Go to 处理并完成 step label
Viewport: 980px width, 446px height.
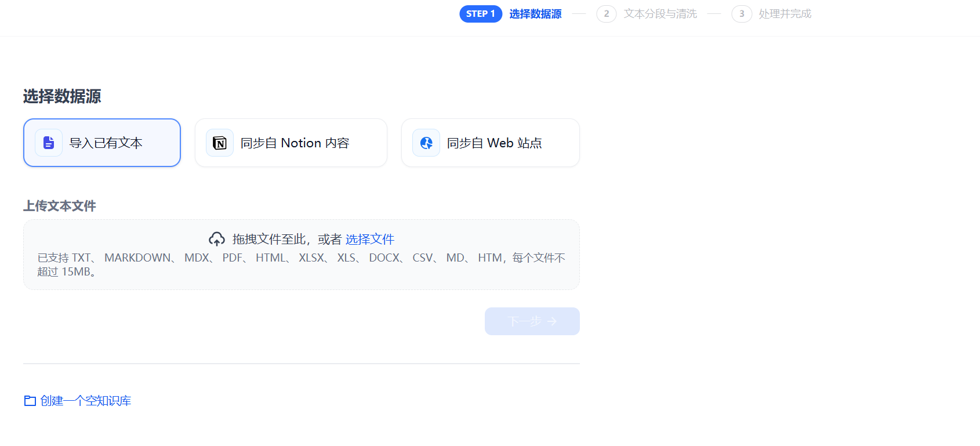click(785, 14)
